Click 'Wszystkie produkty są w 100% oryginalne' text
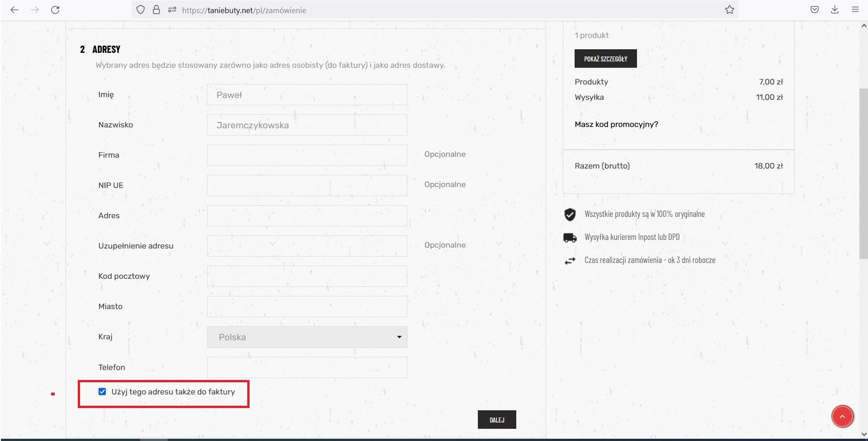Screen dimensions: 868x441 tap(645, 214)
